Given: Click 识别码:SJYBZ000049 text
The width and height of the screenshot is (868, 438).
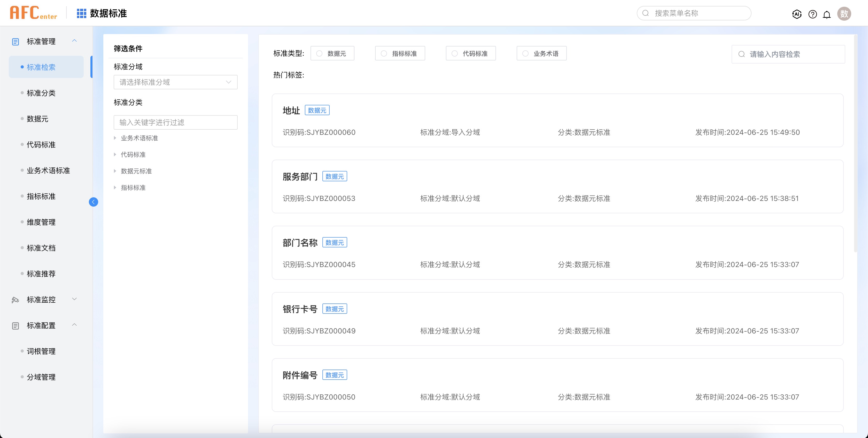Looking at the screenshot, I should pos(319,331).
